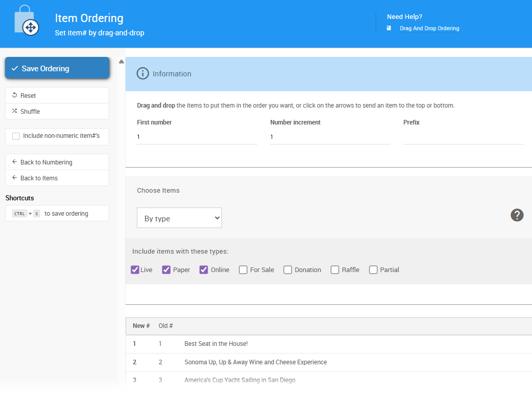532x393 pixels.
Task: Uncheck the Live item type
Action: 135,270
